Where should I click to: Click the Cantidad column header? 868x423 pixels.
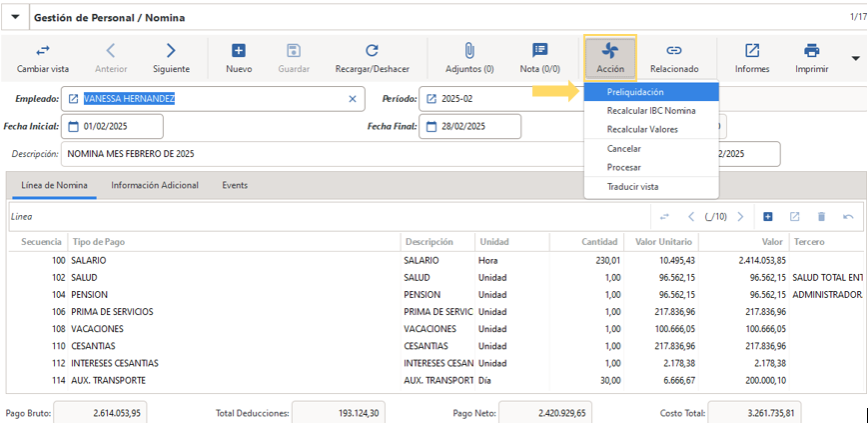coord(586,242)
